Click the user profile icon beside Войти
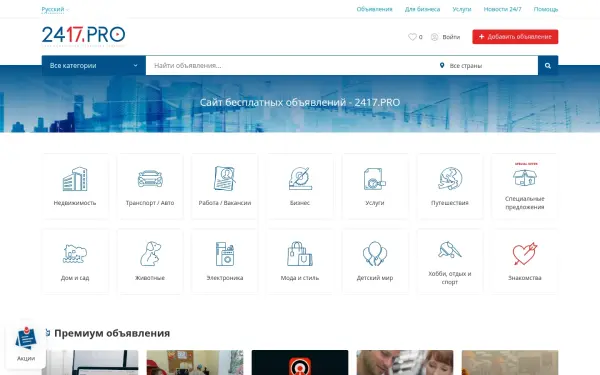This screenshot has width=600, height=375. click(434, 37)
